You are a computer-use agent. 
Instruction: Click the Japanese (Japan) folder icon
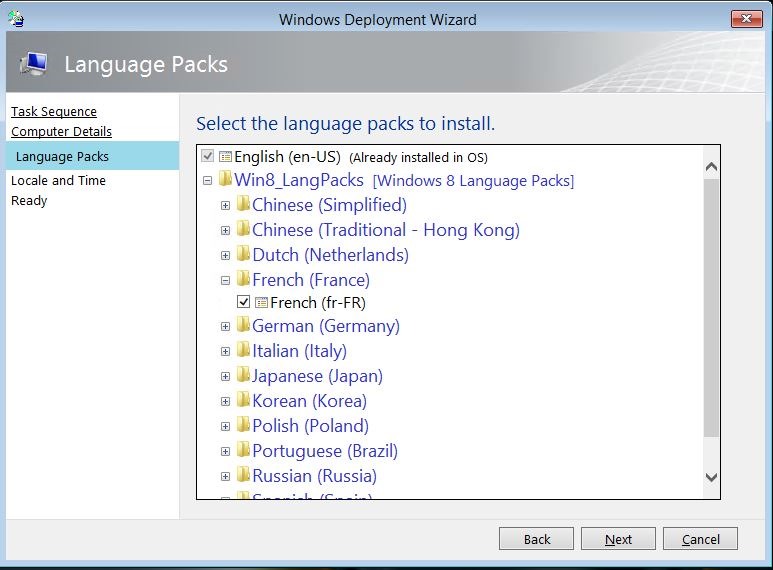coord(243,374)
